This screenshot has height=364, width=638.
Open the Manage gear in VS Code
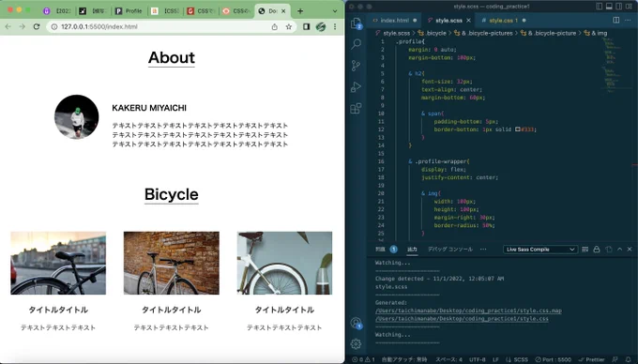coord(356,344)
